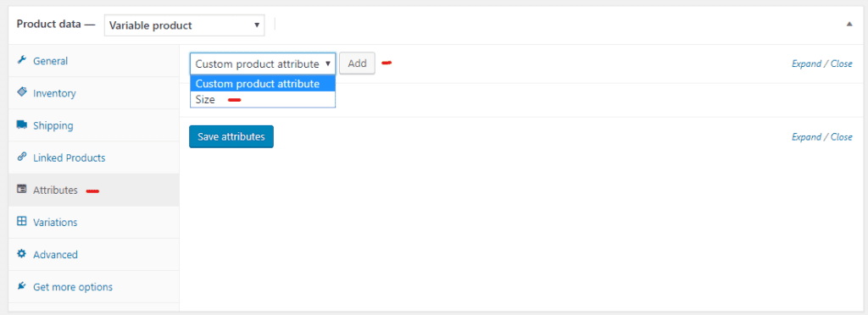Click the Save attributes button
868x315 pixels.
point(231,136)
